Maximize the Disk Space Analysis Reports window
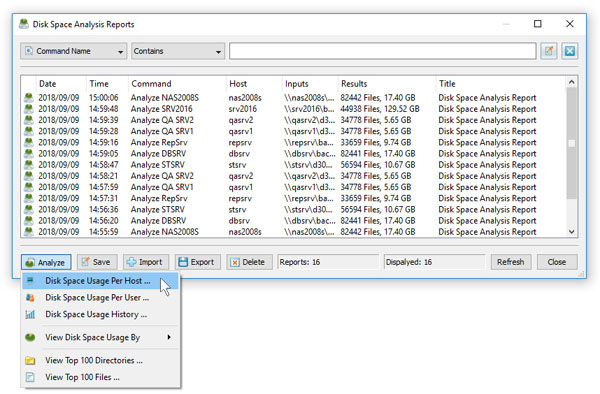The height and width of the screenshot is (394, 600). pyautogui.click(x=538, y=24)
